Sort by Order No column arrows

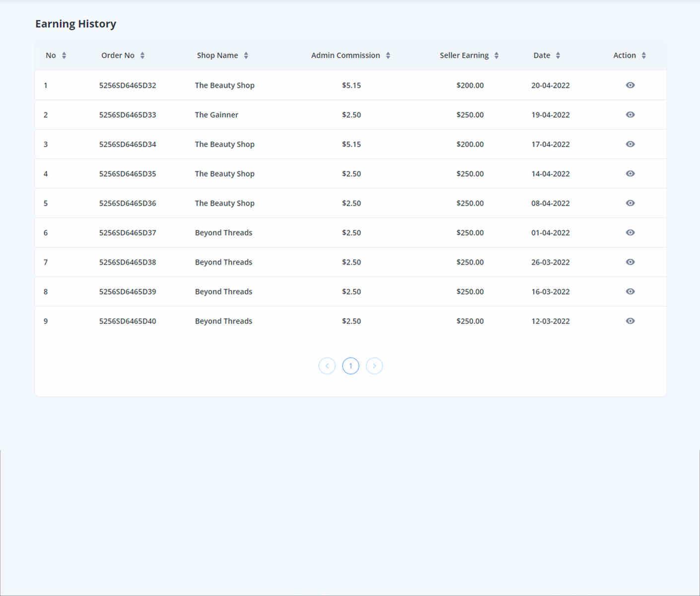click(x=142, y=56)
